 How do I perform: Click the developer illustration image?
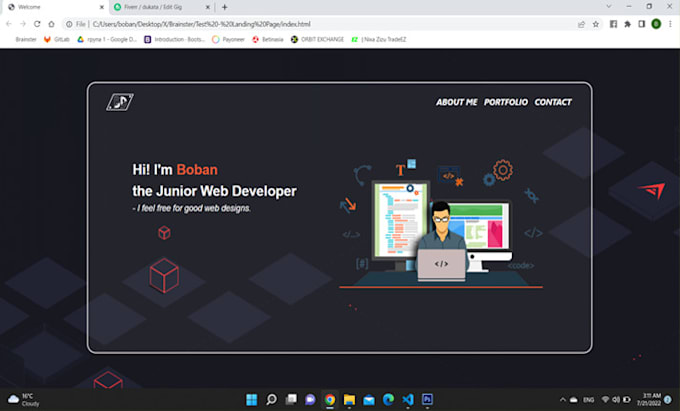point(441,223)
